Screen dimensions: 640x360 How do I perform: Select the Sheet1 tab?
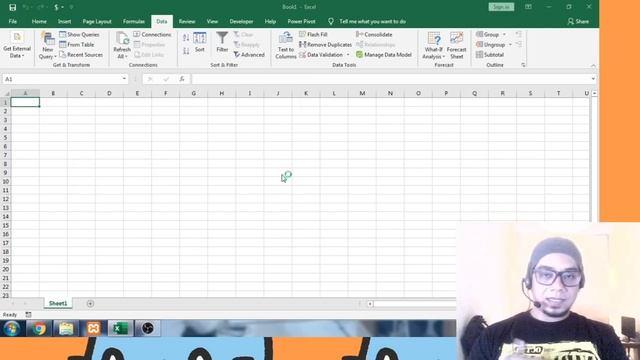tap(58, 303)
